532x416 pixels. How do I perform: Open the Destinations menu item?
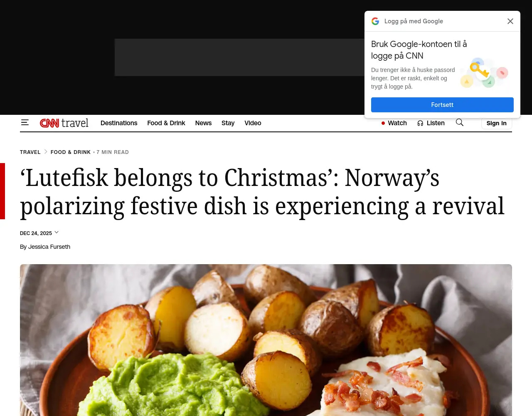point(119,123)
